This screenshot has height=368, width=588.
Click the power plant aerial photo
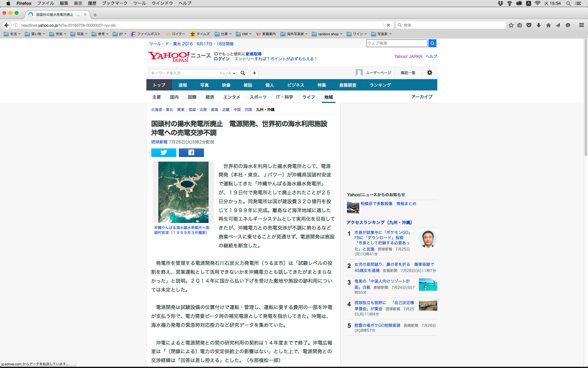point(183,192)
